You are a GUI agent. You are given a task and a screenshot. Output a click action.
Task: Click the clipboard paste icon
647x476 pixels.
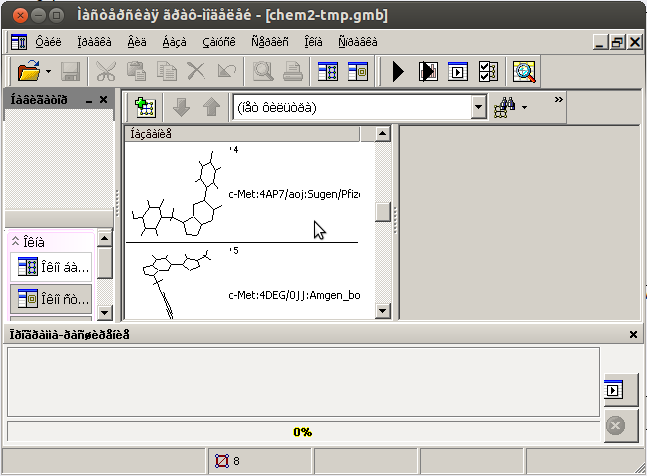(x=136, y=71)
